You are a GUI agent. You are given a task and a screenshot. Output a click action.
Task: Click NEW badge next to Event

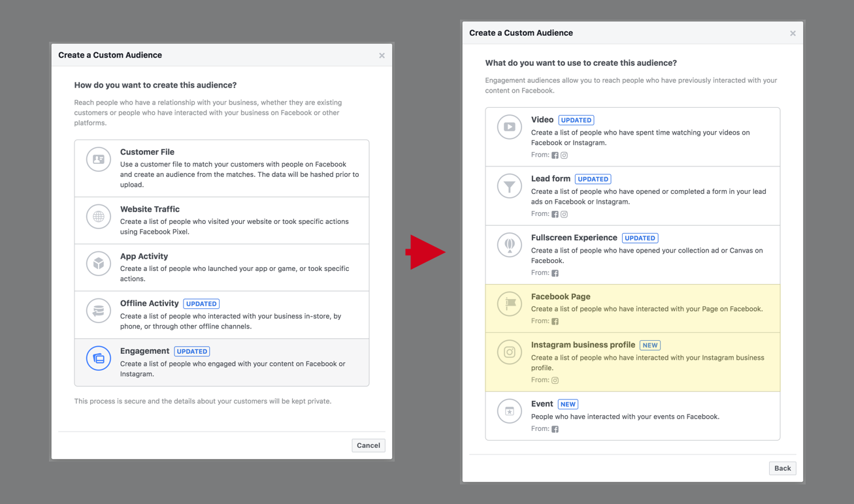568,405
